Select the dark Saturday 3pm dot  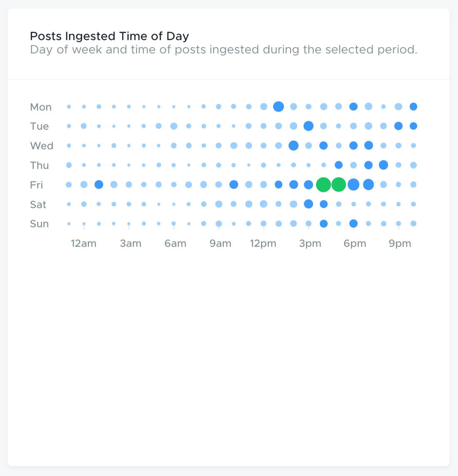[309, 204]
